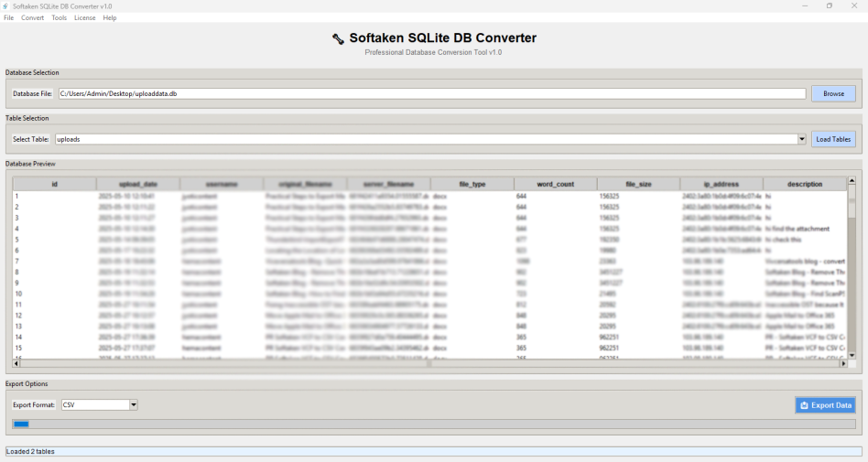Open the File menu
The width and height of the screenshot is (868, 462).
8,17
